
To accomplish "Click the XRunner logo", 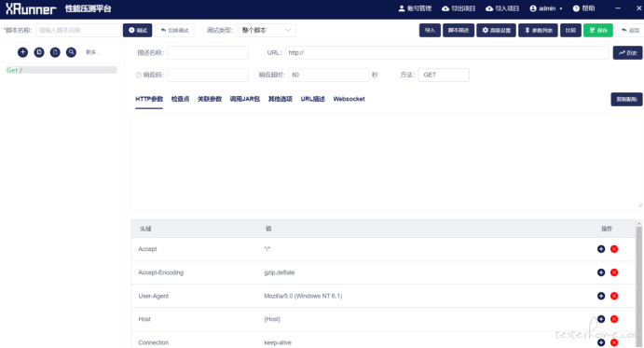I will pyautogui.click(x=31, y=8).
